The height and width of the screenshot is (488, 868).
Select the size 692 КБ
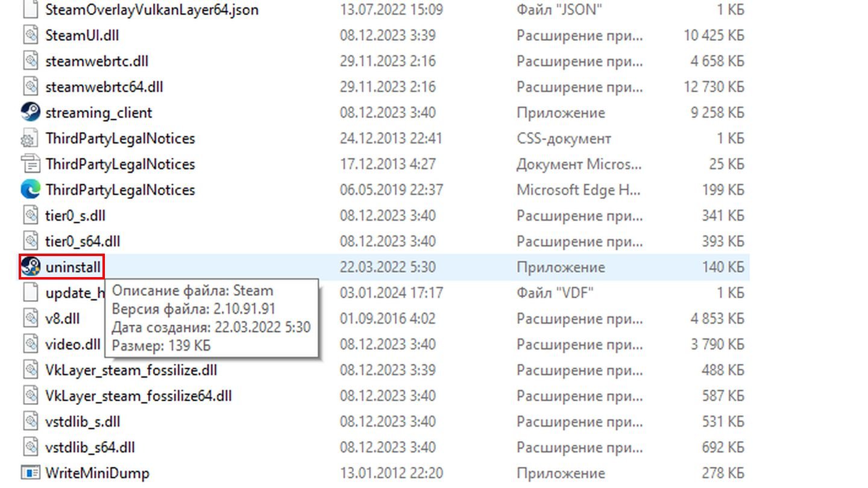click(x=723, y=447)
